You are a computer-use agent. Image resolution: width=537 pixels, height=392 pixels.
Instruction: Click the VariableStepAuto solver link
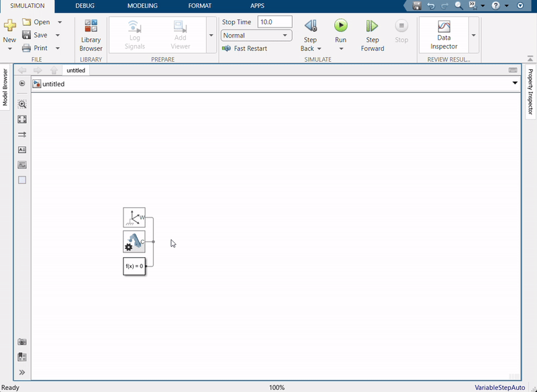pos(500,387)
